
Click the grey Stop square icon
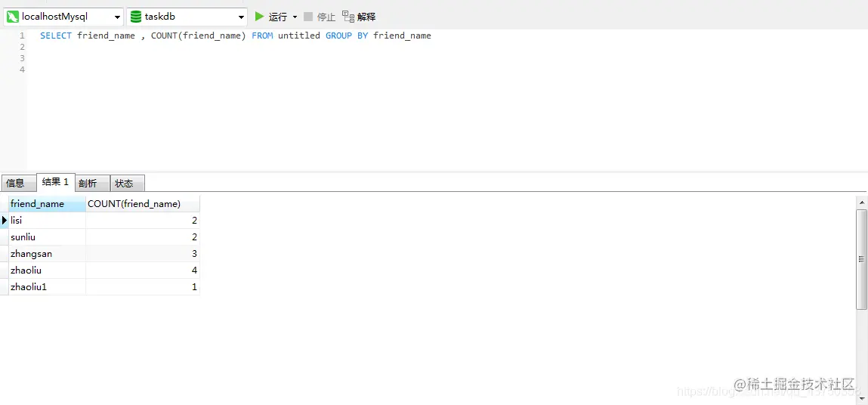pyautogui.click(x=308, y=17)
